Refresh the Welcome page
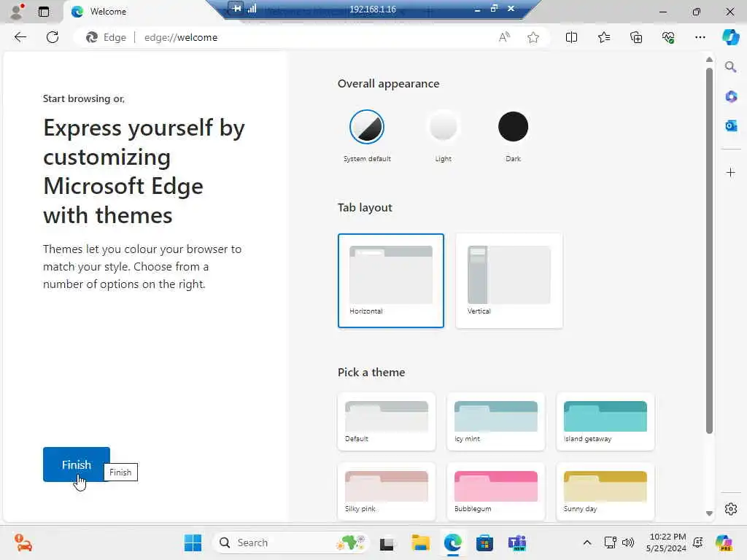This screenshot has width=747, height=560. point(53,37)
